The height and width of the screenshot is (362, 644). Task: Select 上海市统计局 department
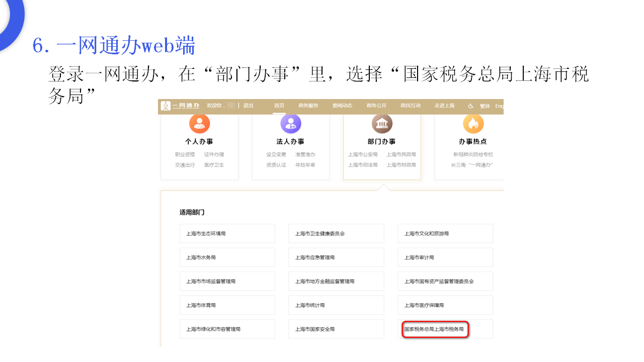pyautogui.click(x=336, y=305)
